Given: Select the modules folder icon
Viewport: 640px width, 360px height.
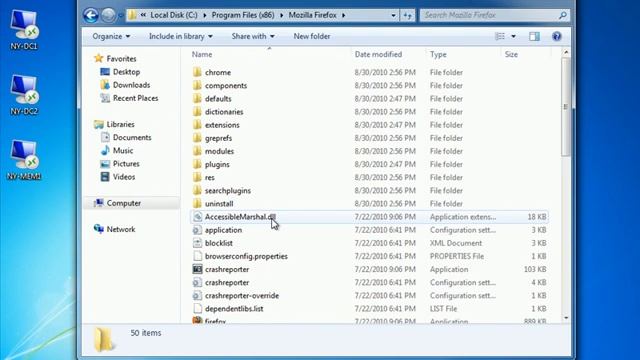Looking at the screenshot, I should (x=198, y=151).
